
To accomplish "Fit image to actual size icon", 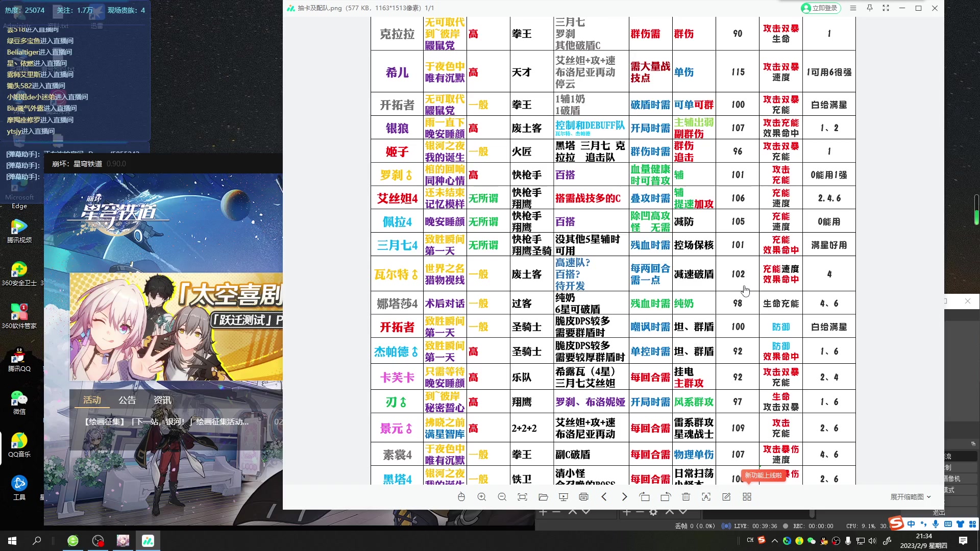I will (522, 497).
